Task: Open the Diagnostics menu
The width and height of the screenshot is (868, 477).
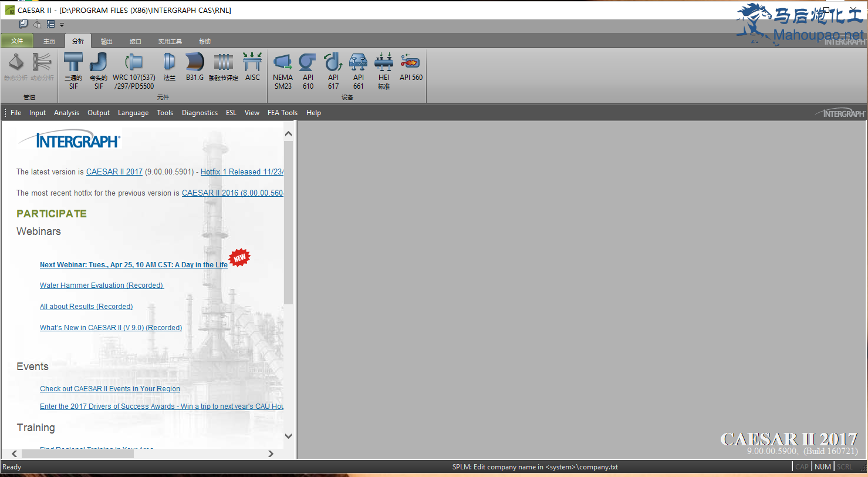Action: tap(200, 113)
